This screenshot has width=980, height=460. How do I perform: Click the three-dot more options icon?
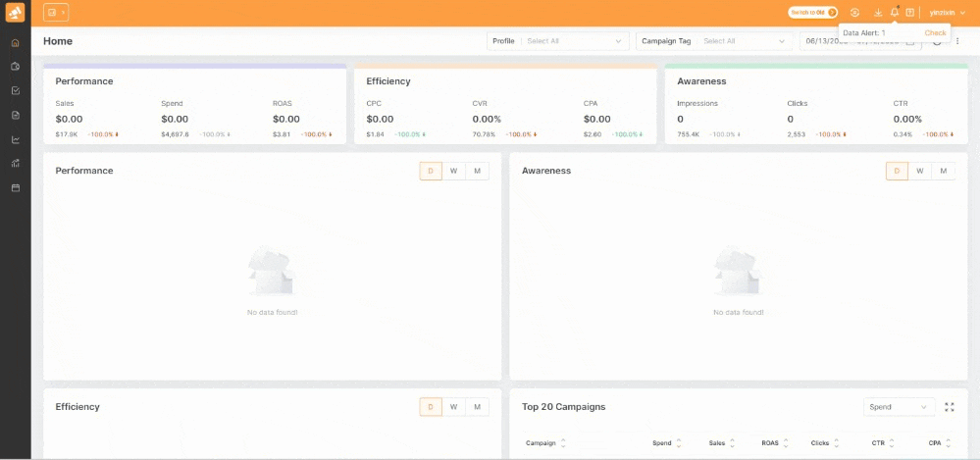958,41
